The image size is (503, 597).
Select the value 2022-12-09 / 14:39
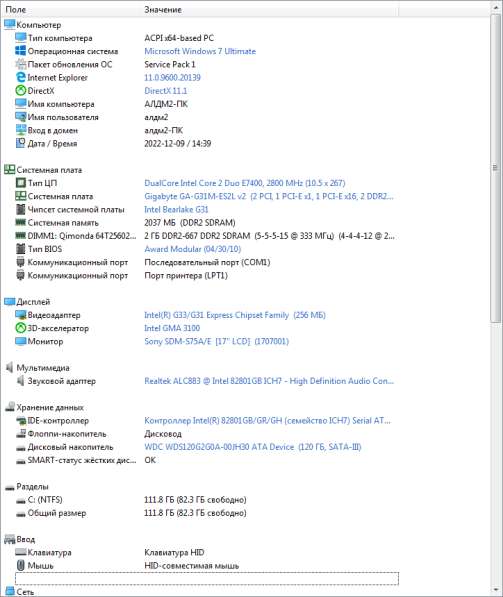[177, 144]
